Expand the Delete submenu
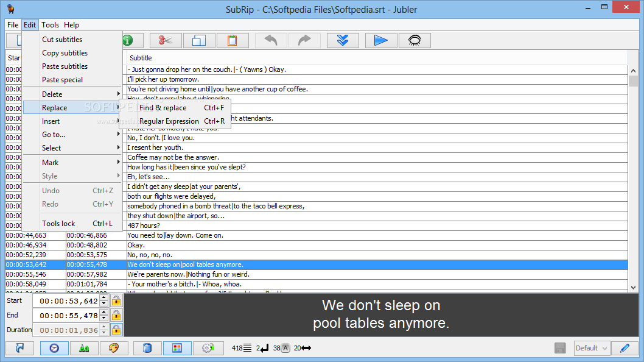644x362 pixels. coord(72,94)
